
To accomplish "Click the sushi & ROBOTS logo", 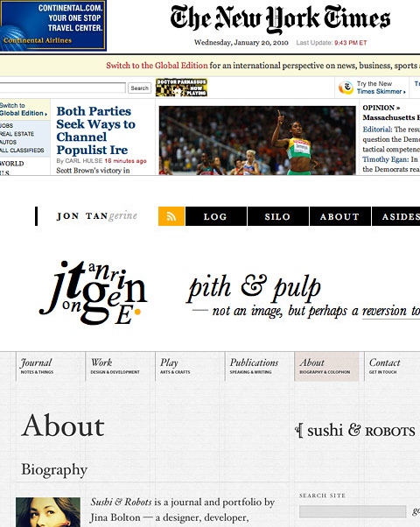I will [x=355, y=431].
